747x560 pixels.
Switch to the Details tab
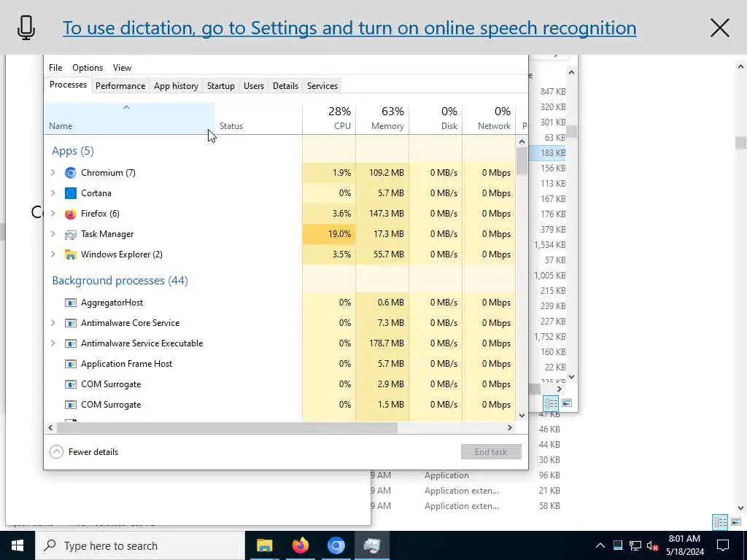pyautogui.click(x=285, y=86)
